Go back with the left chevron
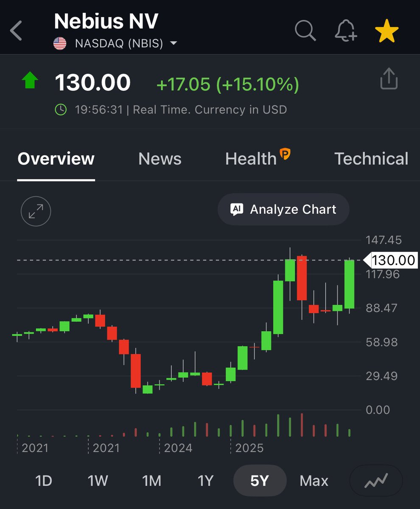 (16, 31)
